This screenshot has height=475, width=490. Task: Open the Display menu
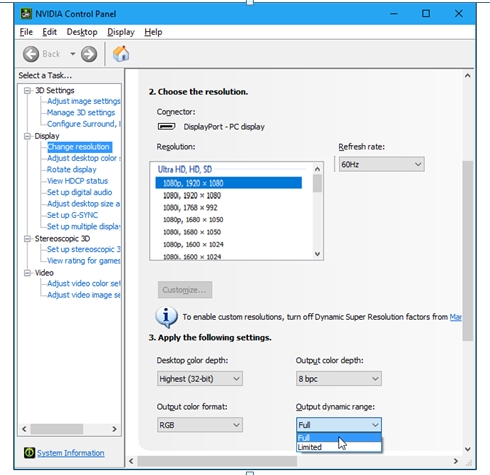121,32
